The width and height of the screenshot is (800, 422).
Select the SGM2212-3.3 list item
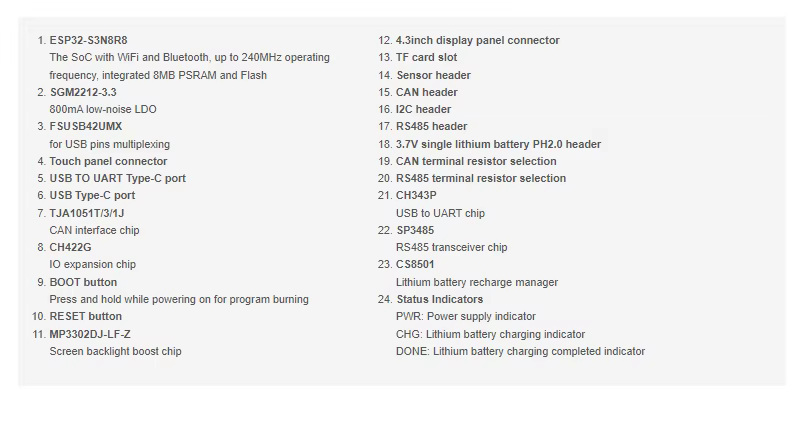point(83,92)
